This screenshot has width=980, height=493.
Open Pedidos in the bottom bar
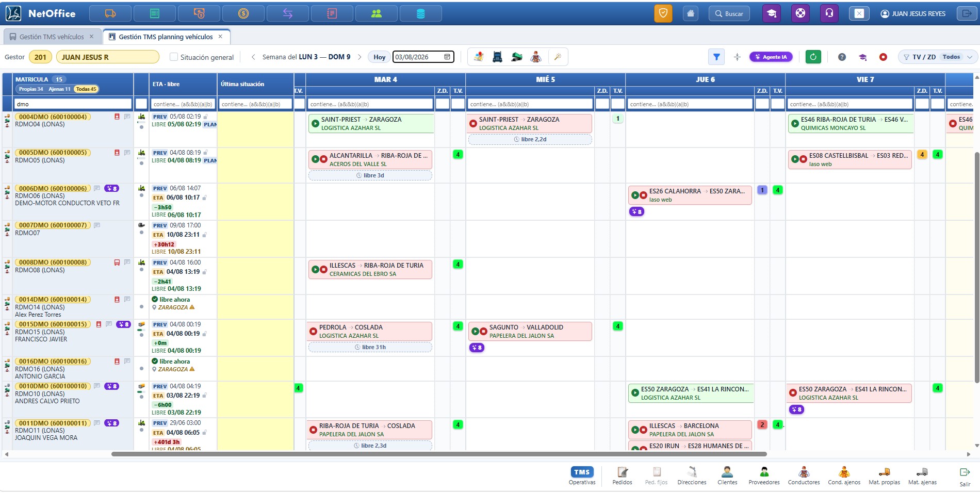(x=622, y=475)
